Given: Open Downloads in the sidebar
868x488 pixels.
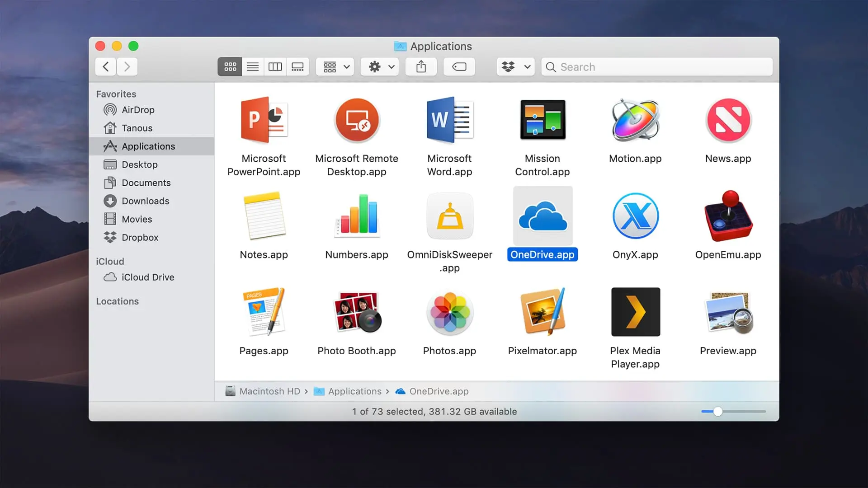Looking at the screenshot, I should [145, 201].
